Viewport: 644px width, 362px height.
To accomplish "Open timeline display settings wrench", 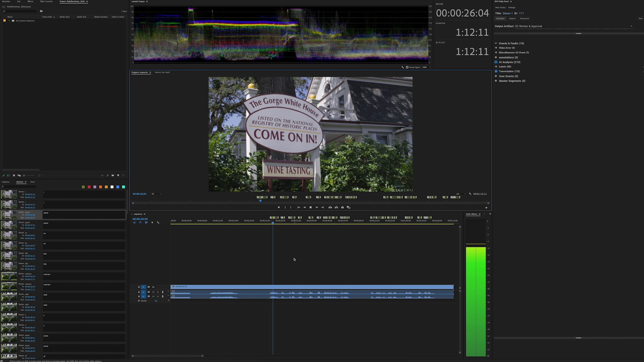I will [x=158, y=223].
